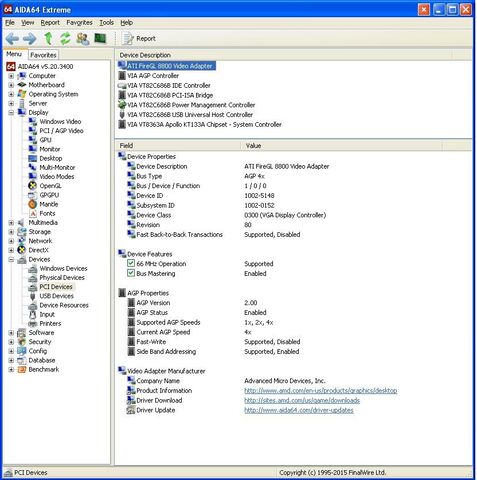Select the Desktop tree icon
Screen dimensions: 477x480
(x=33, y=158)
